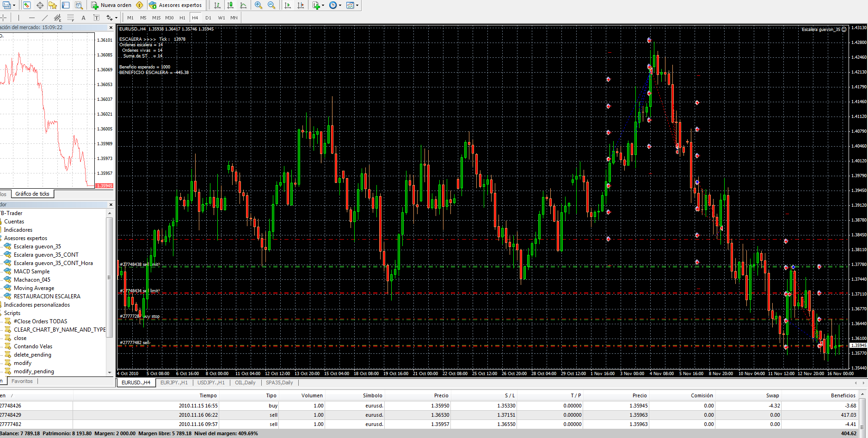Toggle the Auto Scroll chart button
Image resolution: width=868 pixels, height=438 pixels.
288,5
